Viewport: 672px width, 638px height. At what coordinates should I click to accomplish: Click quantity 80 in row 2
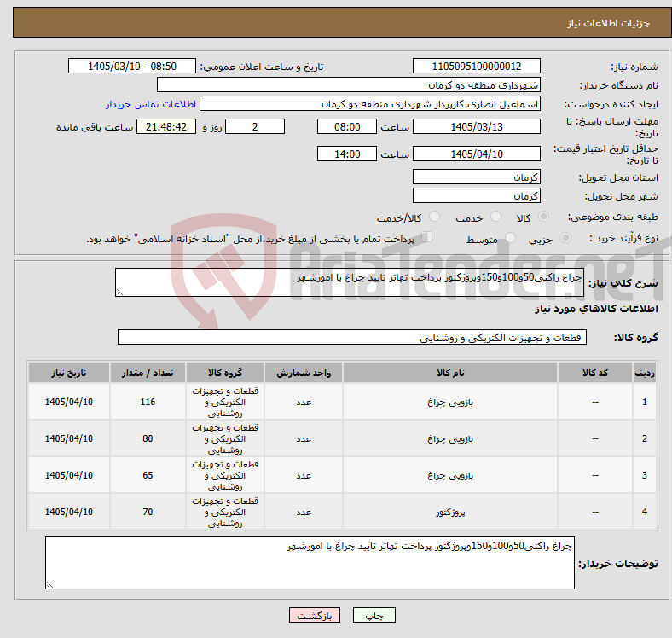point(148,438)
